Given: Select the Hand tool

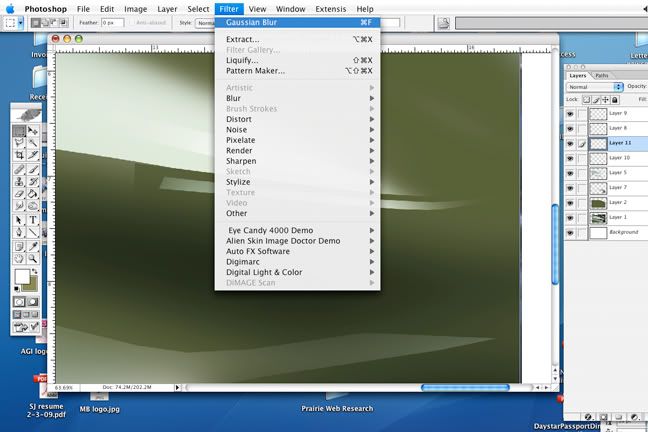Looking at the screenshot, I should 19,259.
